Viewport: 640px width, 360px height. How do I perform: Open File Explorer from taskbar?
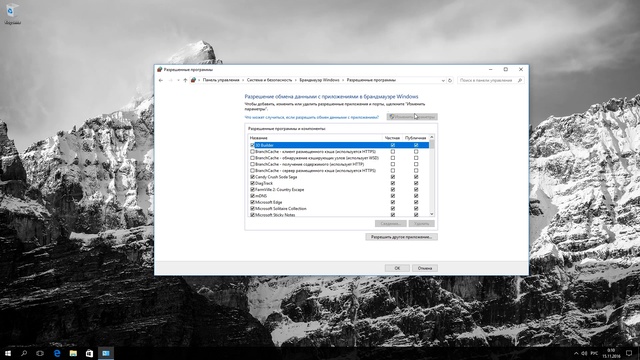[x=73, y=353]
